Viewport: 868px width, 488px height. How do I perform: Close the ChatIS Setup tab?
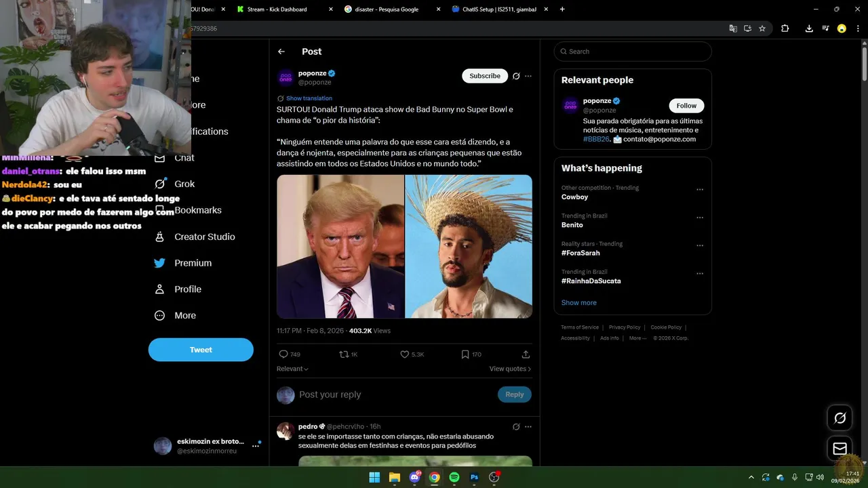pos(547,9)
